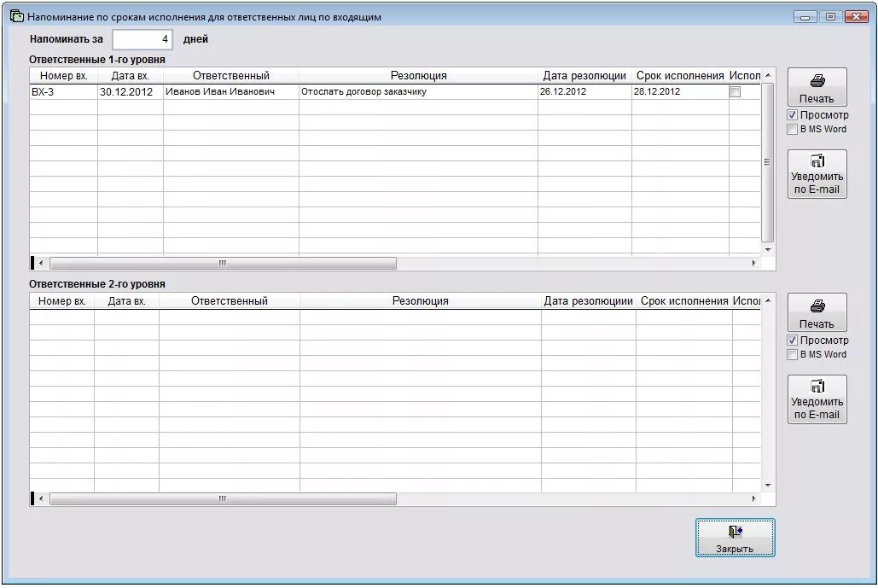Click the door icon on the Закрыть button
The height and width of the screenshot is (588, 878).
735,532
